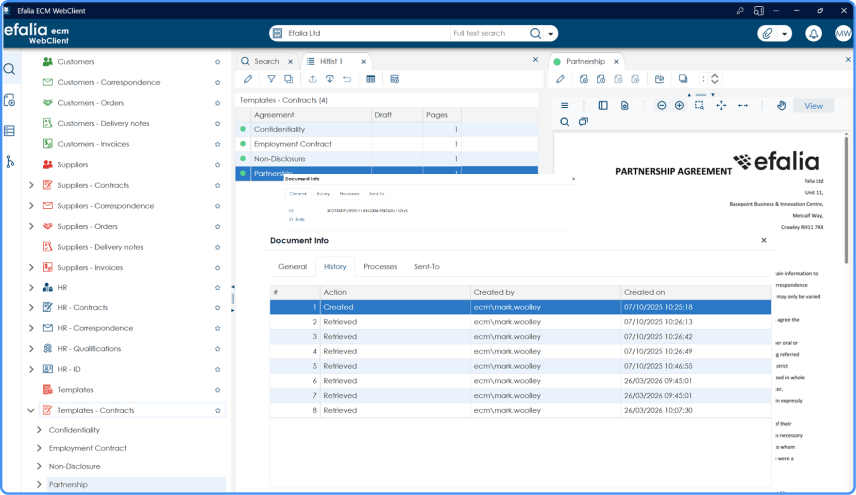Click the fit-to-width icon in the viewer
This screenshot has width=856, height=495.
click(743, 105)
